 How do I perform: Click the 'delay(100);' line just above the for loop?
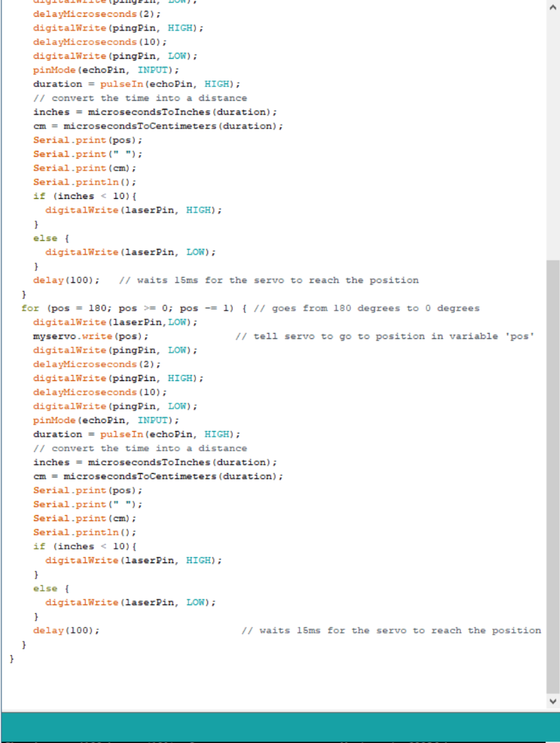(x=66, y=281)
